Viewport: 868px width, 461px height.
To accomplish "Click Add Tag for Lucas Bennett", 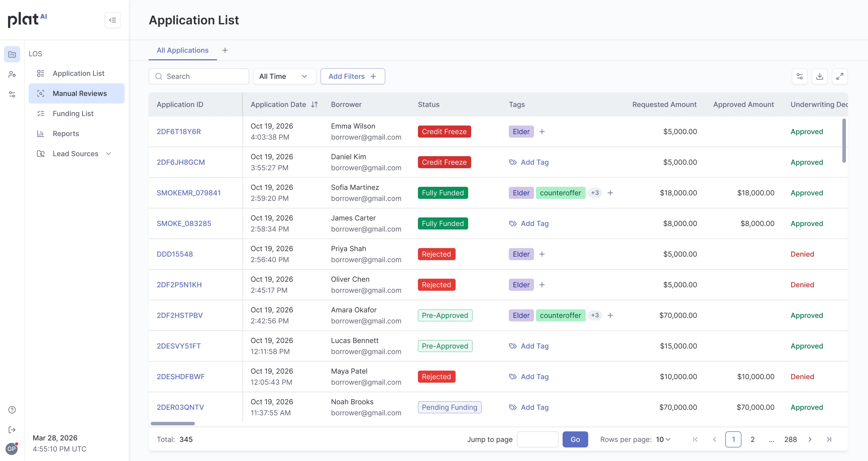I will [x=529, y=346].
